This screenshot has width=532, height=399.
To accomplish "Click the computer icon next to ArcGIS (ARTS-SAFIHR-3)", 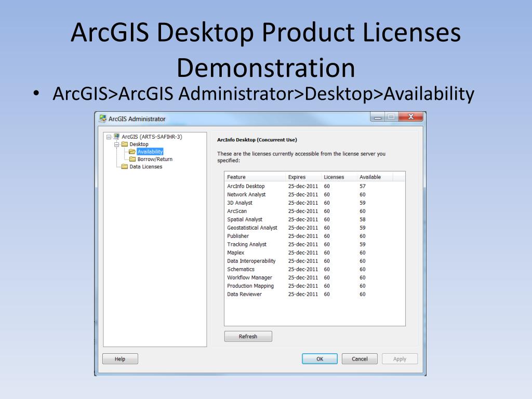I will tap(117, 137).
